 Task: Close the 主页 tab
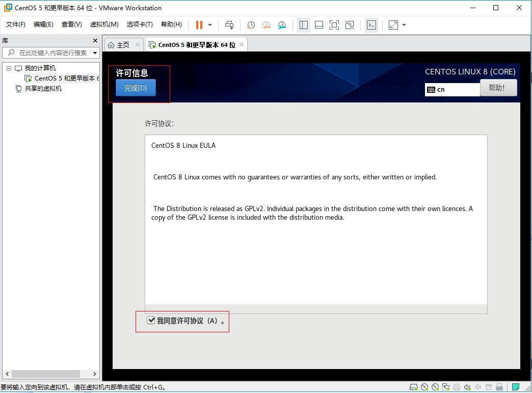click(x=138, y=44)
